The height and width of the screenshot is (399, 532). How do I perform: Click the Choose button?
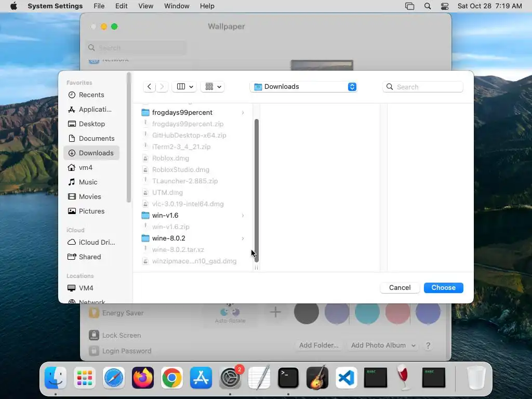444,288
